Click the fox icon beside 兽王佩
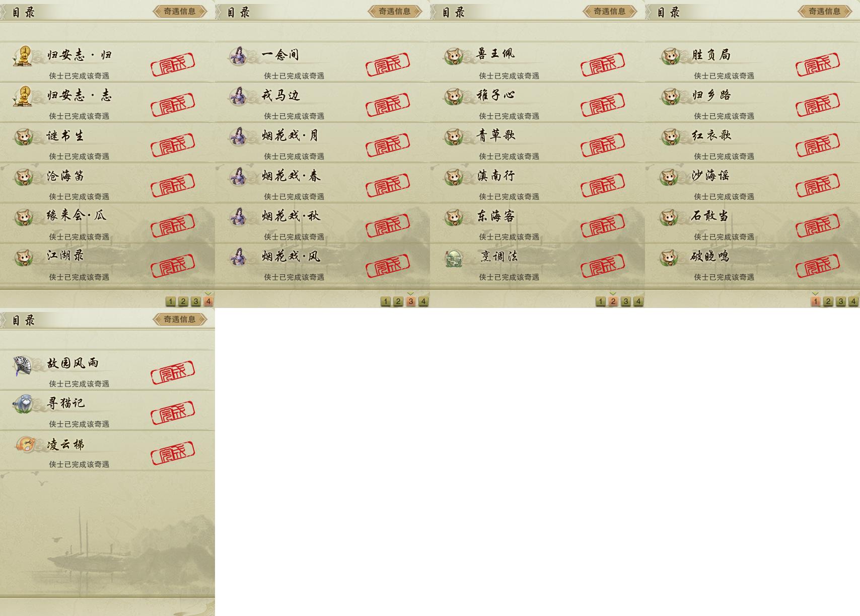This screenshot has width=860, height=616. tap(454, 56)
